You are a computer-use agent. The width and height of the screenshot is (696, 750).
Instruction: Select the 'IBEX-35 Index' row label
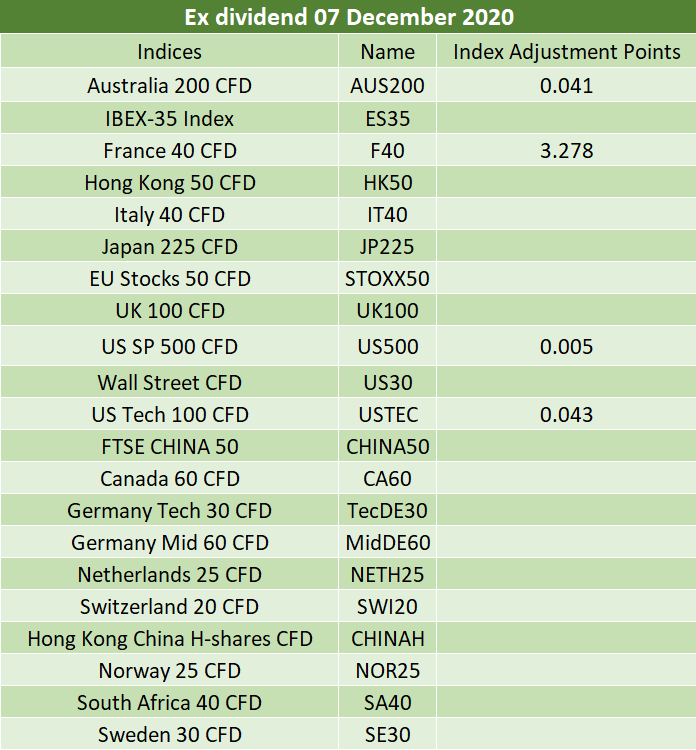(x=169, y=119)
